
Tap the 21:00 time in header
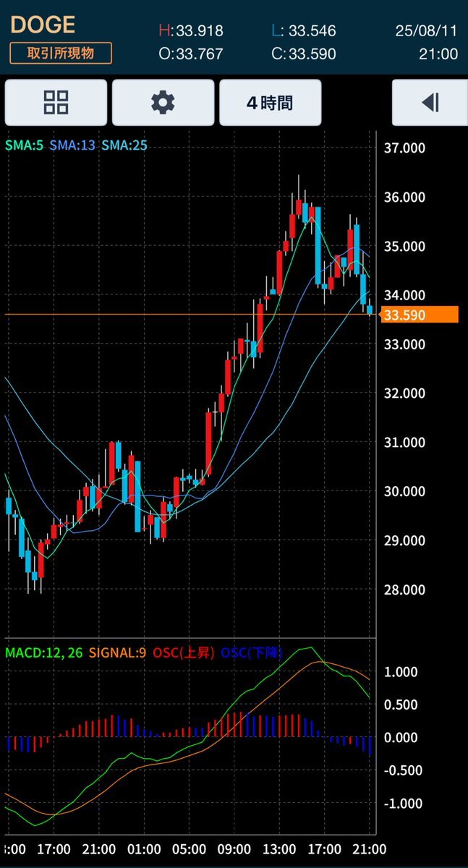[x=439, y=54]
